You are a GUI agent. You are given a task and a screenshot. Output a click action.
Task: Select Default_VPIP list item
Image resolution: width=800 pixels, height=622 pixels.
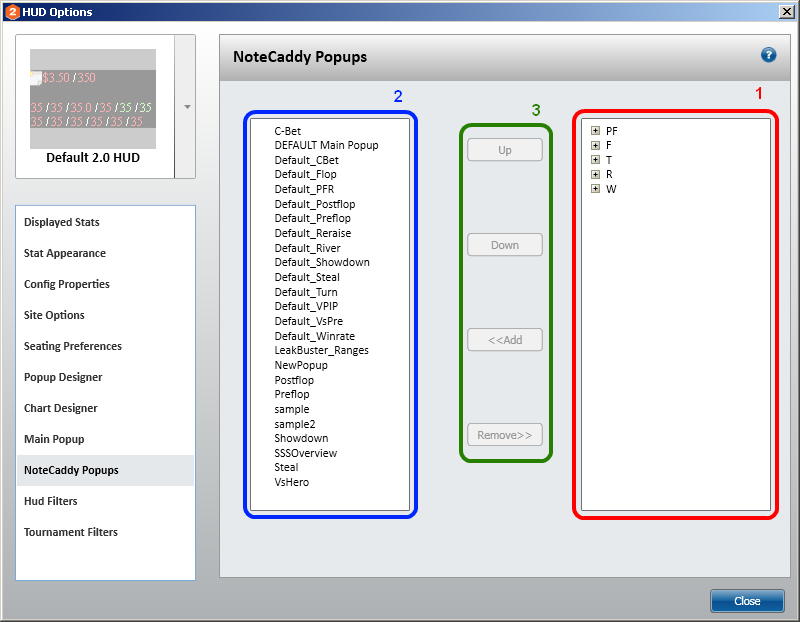pyautogui.click(x=306, y=306)
